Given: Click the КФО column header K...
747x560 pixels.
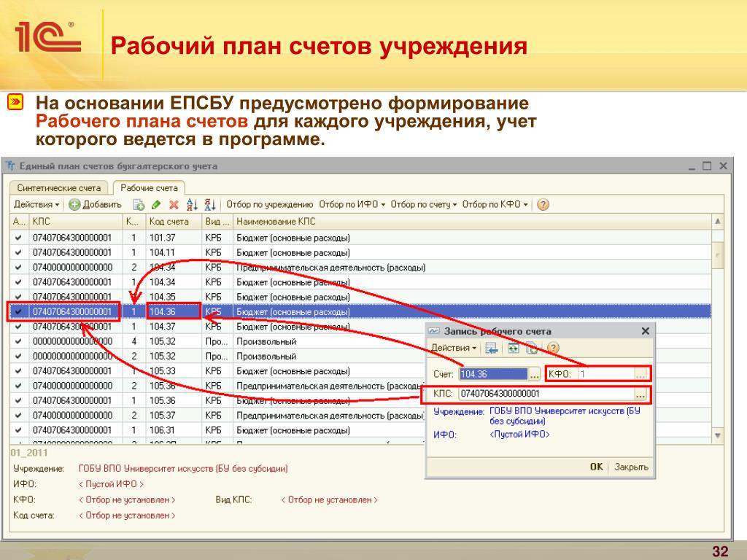Looking at the screenshot, I should pos(134,222).
